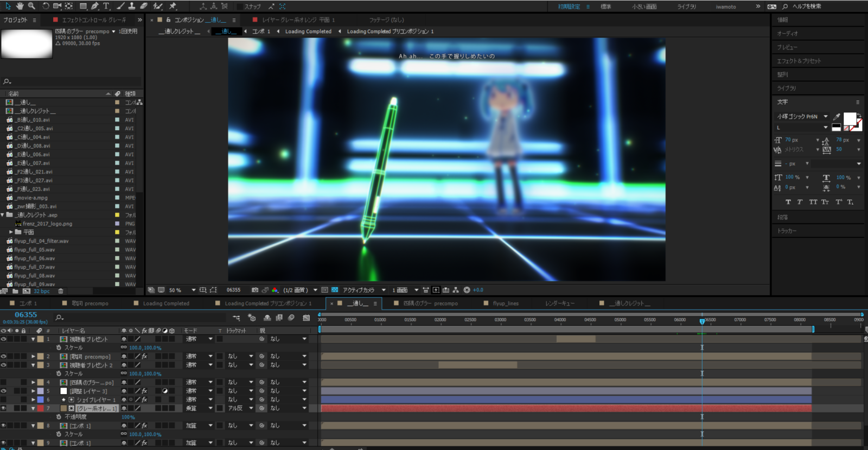
Task: Click the reset exposure icon in viewer
Action: point(467,290)
